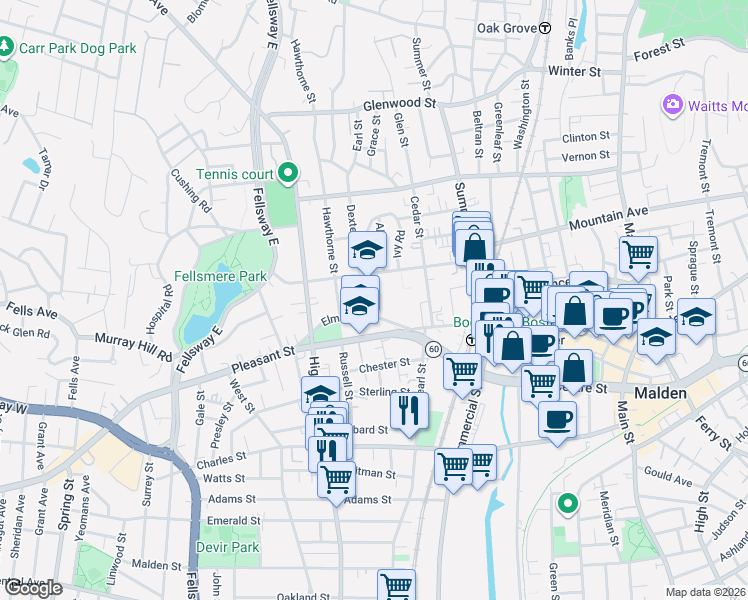Click the Winter St label
The image size is (748, 600).
tap(574, 72)
